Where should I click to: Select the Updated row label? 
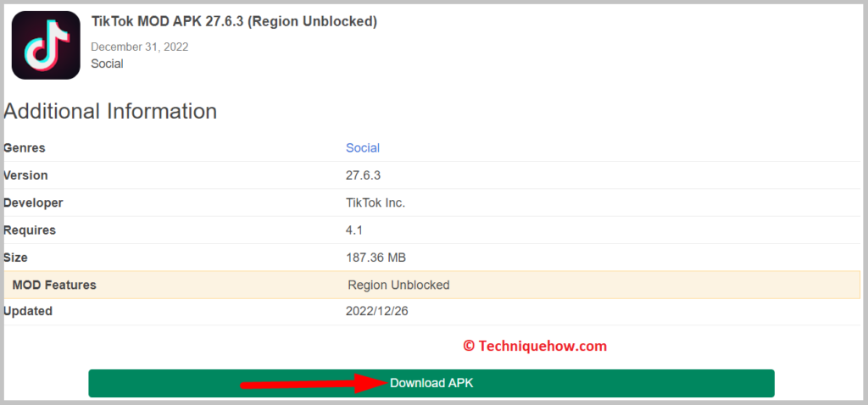tap(28, 311)
